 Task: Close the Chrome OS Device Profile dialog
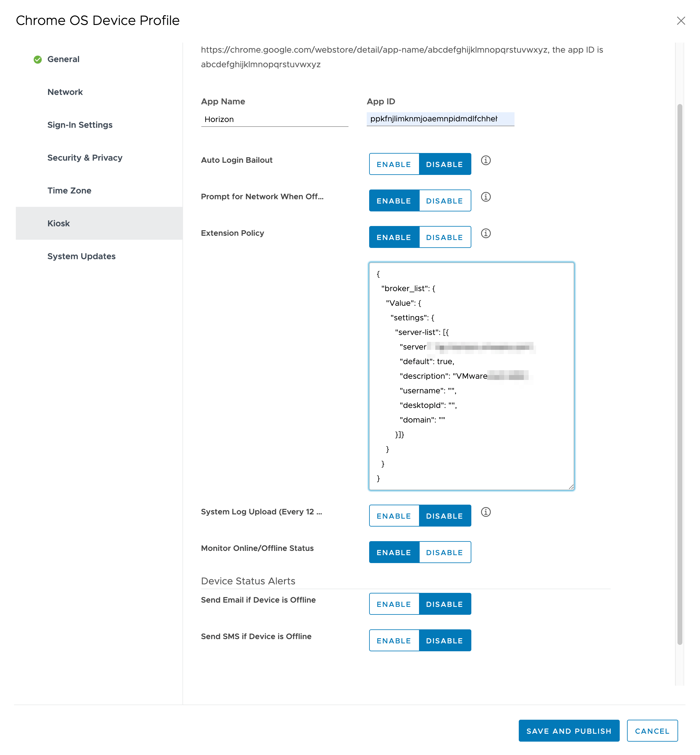[x=681, y=21]
